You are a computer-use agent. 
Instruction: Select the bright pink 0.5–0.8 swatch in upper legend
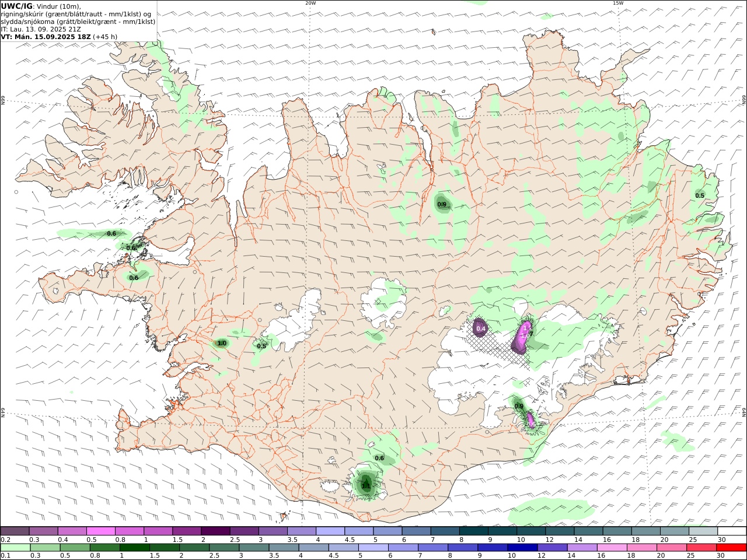click(100, 531)
